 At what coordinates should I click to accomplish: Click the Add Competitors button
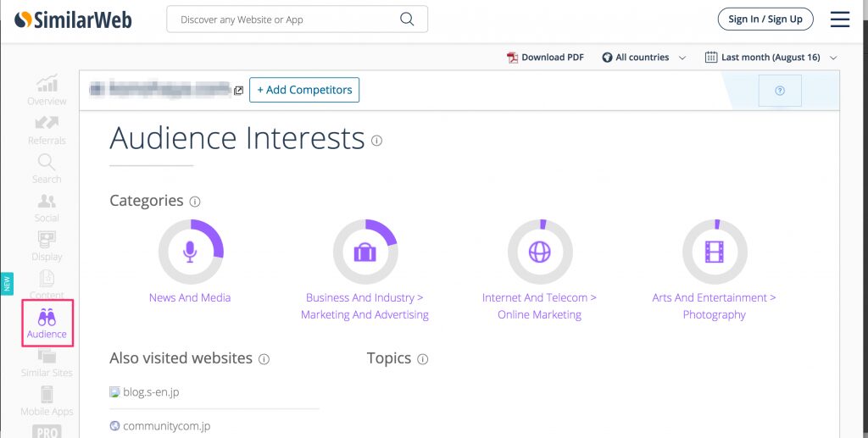pyautogui.click(x=304, y=90)
